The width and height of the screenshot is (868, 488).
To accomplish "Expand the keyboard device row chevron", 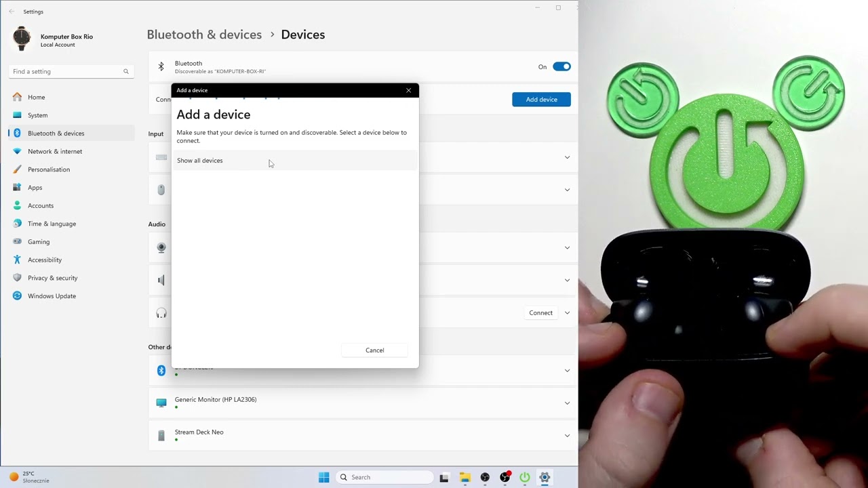I will pyautogui.click(x=567, y=157).
